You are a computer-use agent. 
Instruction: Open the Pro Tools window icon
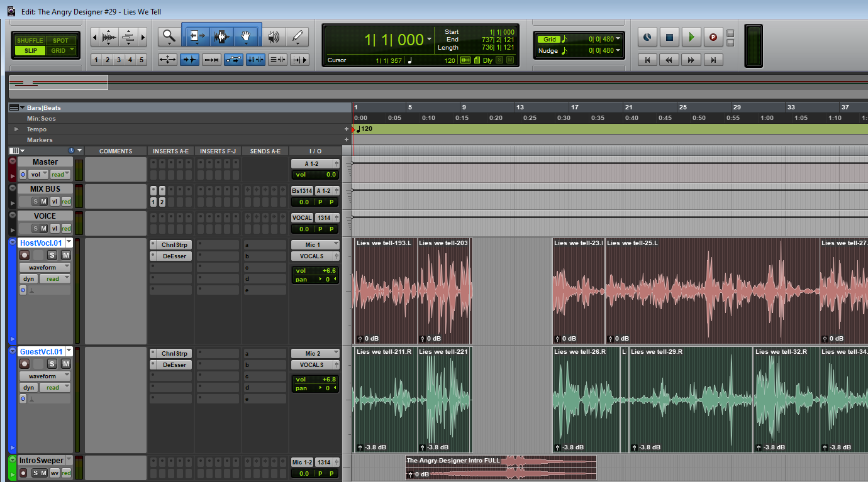coord(11,11)
